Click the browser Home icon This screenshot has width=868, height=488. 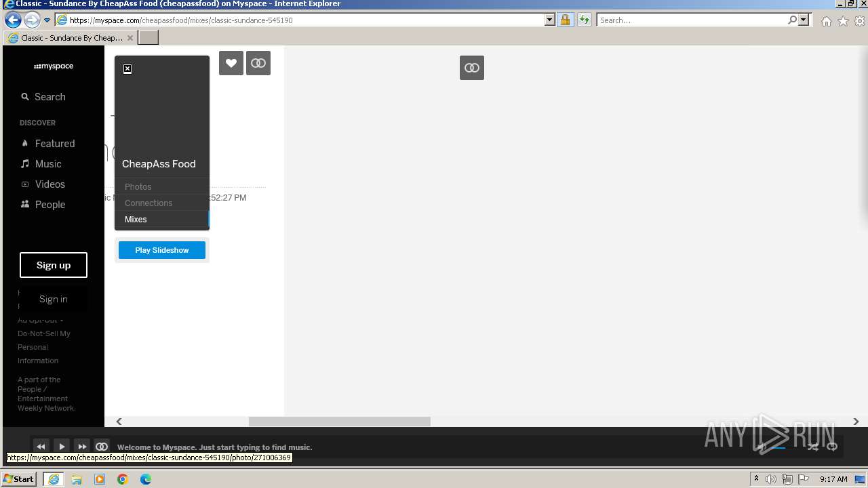click(827, 21)
